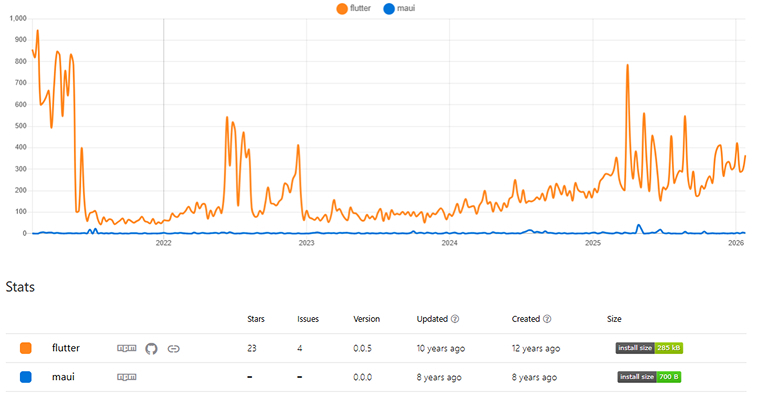Click the 1,000 label on the y-axis
This screenshot has height=395, width=760.
click(x=18, y=18)
